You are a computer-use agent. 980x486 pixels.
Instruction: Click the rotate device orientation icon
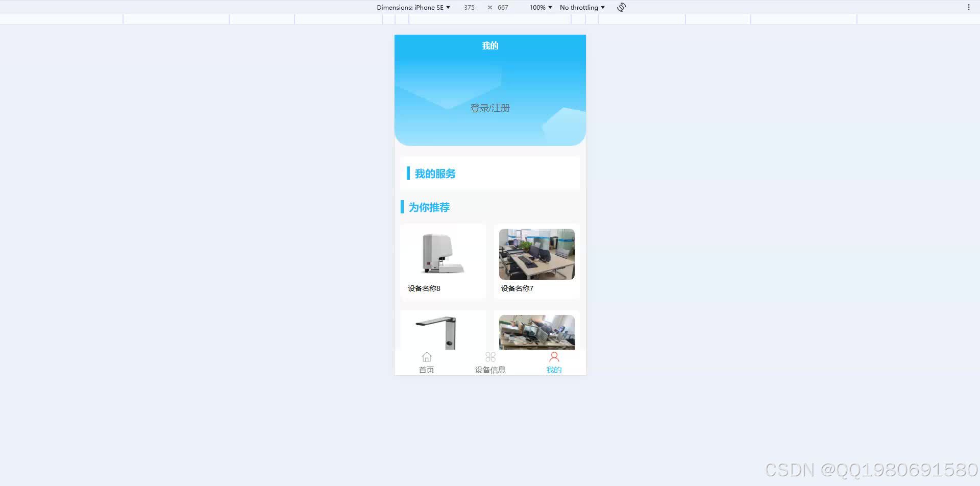tap(621, 7)
